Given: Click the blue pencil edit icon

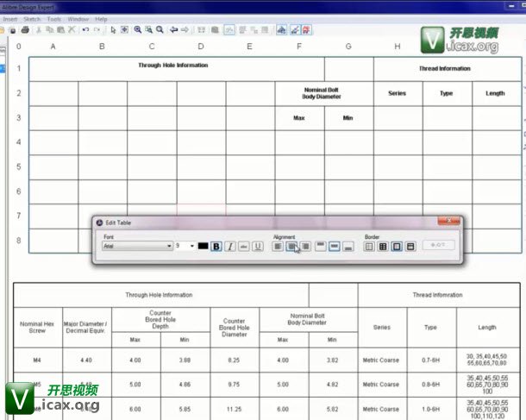Looking at the screenshot, I should [295, 30].
